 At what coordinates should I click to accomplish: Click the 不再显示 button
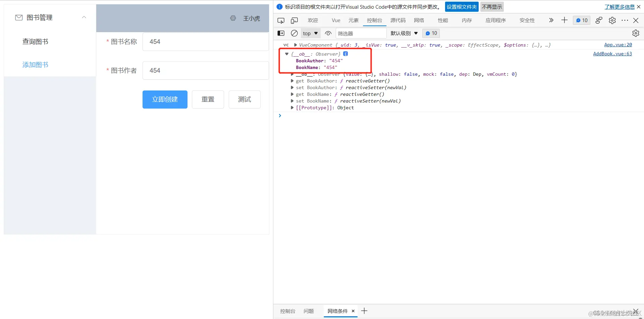(x=492, y=7)
